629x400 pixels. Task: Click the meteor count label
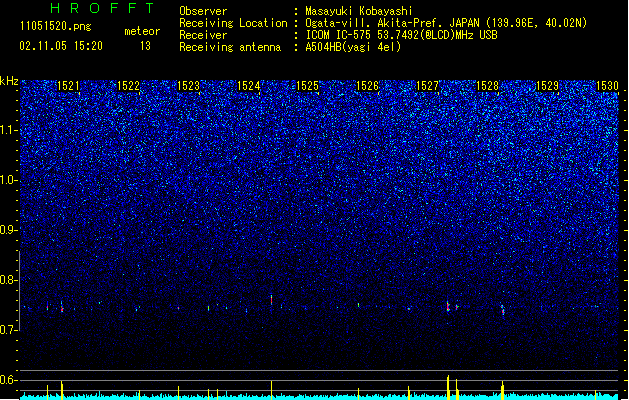pyautogui.click(x=142, y=31)
